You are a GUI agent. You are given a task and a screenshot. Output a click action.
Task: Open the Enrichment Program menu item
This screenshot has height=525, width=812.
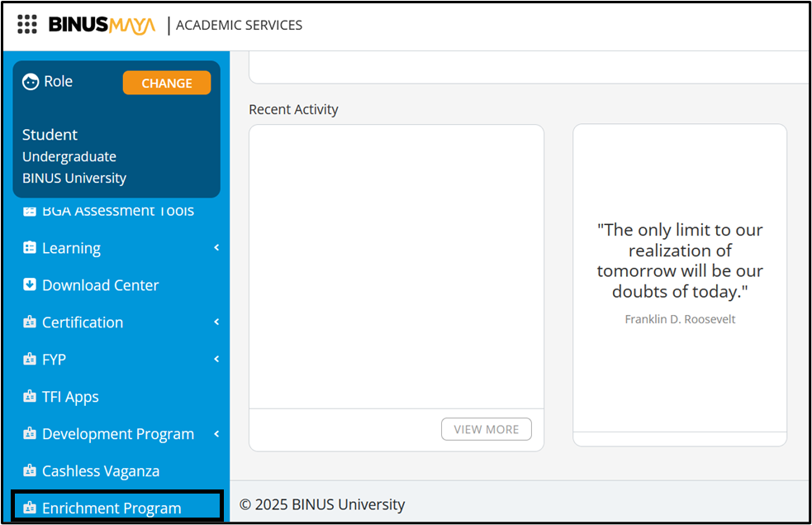pyautogui.click(x=112, y=508)
